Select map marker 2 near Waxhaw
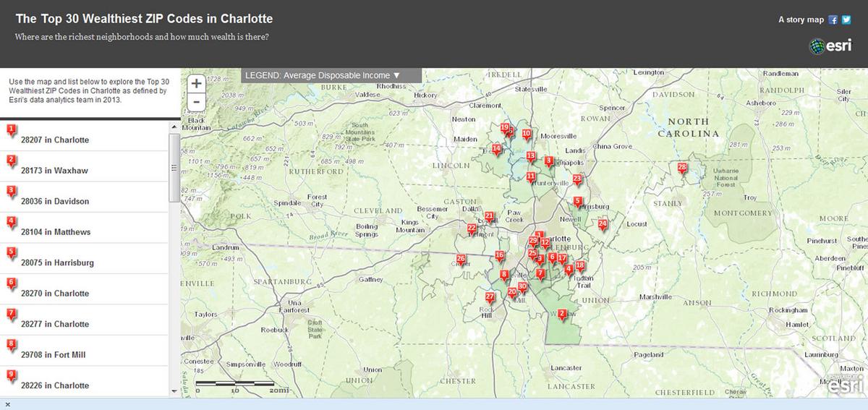 coord(562,315)
